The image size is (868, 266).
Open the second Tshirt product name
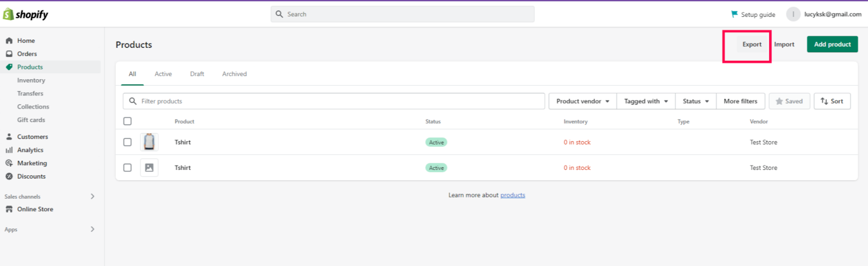click(183, 168)
